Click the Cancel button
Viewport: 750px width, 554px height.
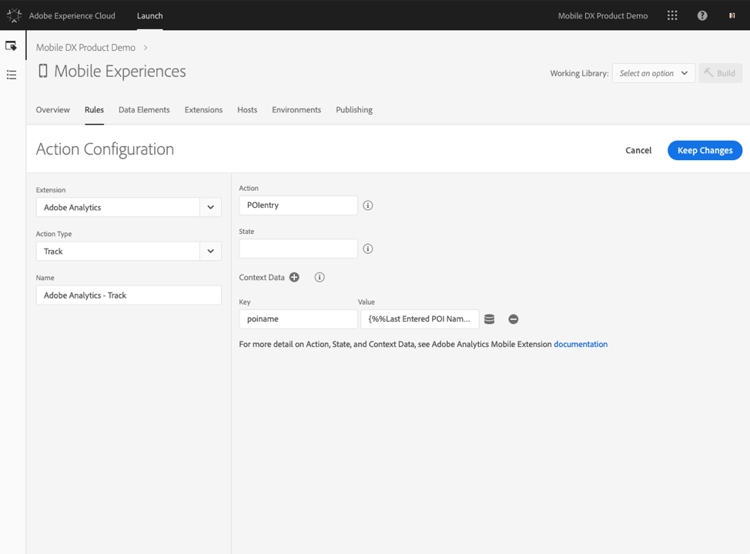pyautogui.click(x=638, y=150)
